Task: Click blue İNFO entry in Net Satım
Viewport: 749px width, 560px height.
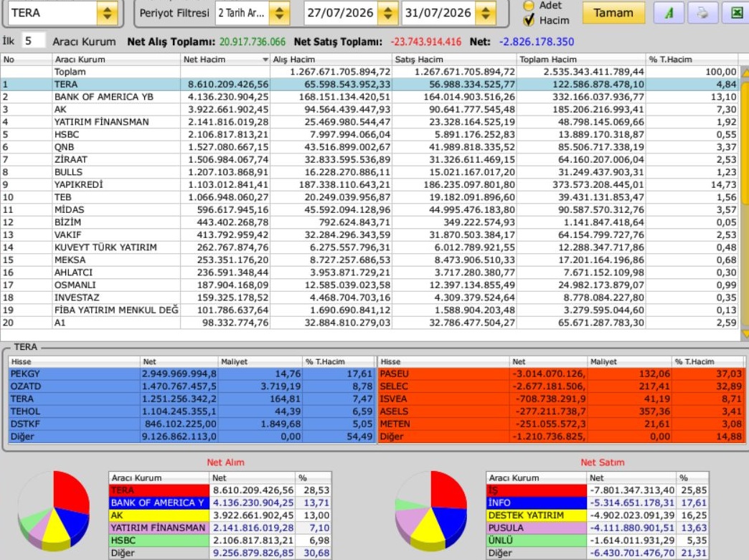Action: coord(537,503)
